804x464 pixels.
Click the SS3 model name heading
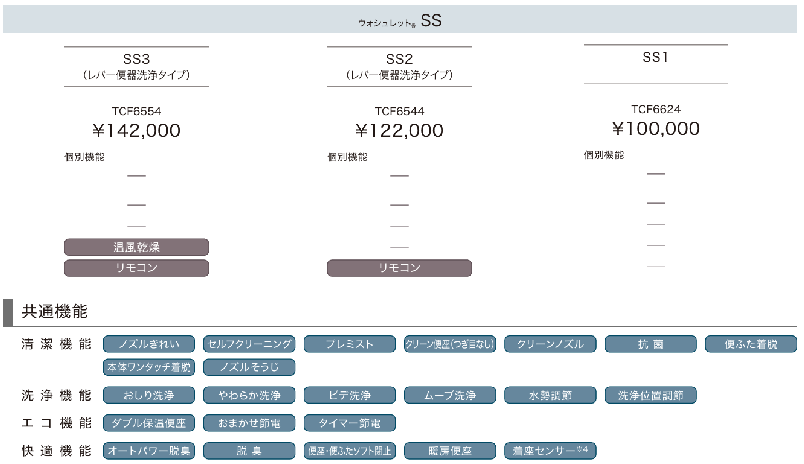pyautogui.click(x=136, y=59)
